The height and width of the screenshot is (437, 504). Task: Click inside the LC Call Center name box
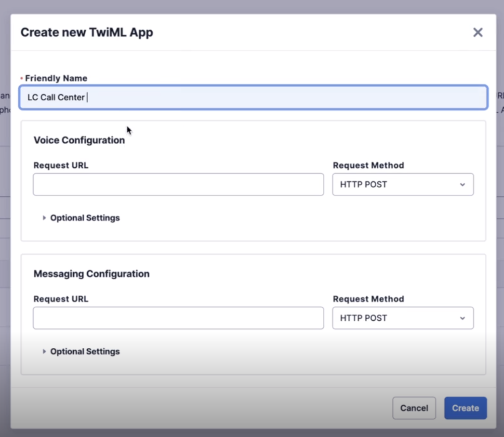254,97
